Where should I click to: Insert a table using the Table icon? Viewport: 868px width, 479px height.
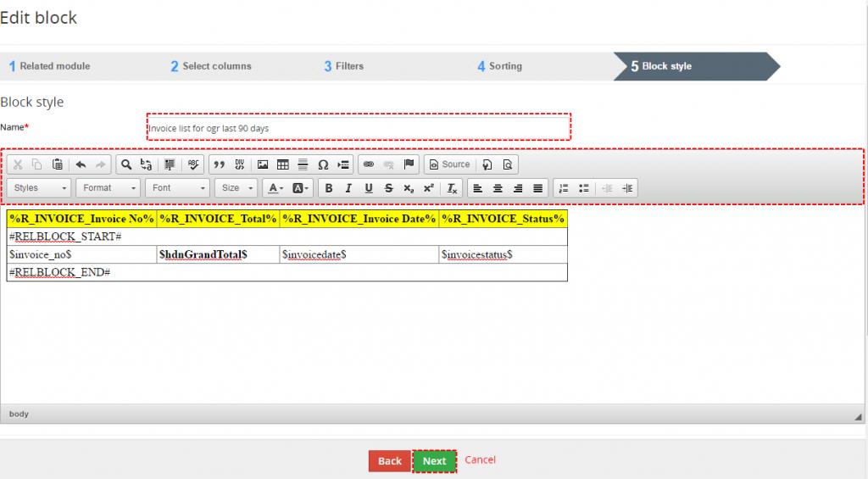[283, 164]
